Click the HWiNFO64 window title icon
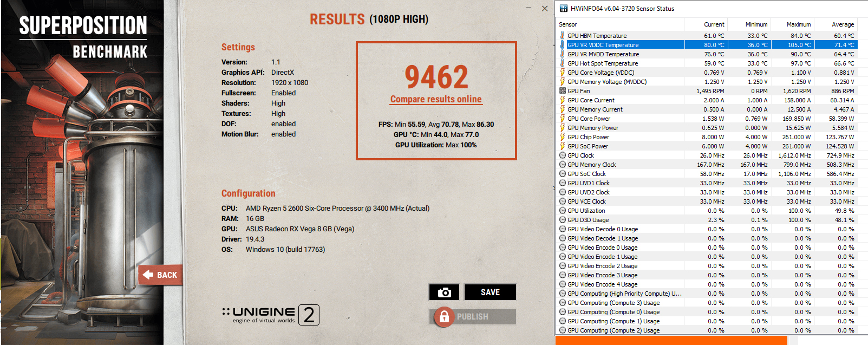The width and height of the screenshot is (868, 345). [x=563, y=8]
